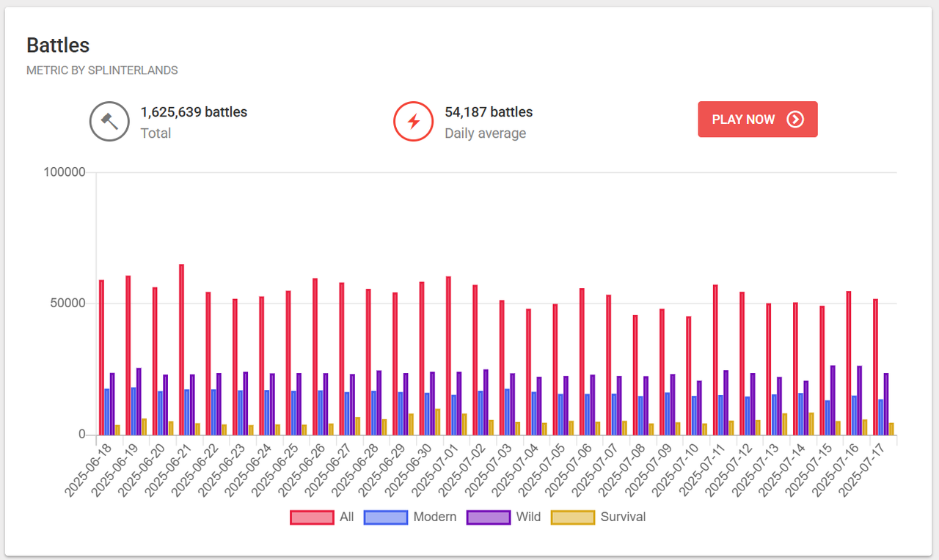
Task: Click the 'All' legend label
Action: 347,517
